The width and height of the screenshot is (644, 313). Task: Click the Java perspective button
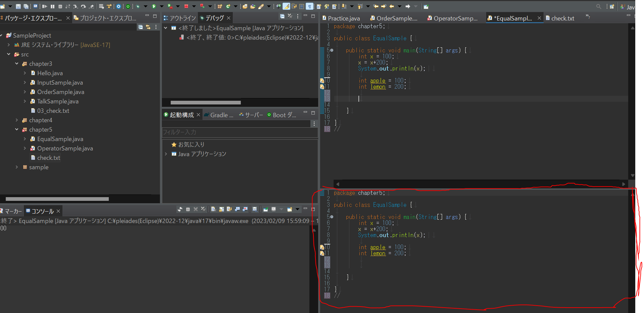pyautogui.click(x=628, y=7)
